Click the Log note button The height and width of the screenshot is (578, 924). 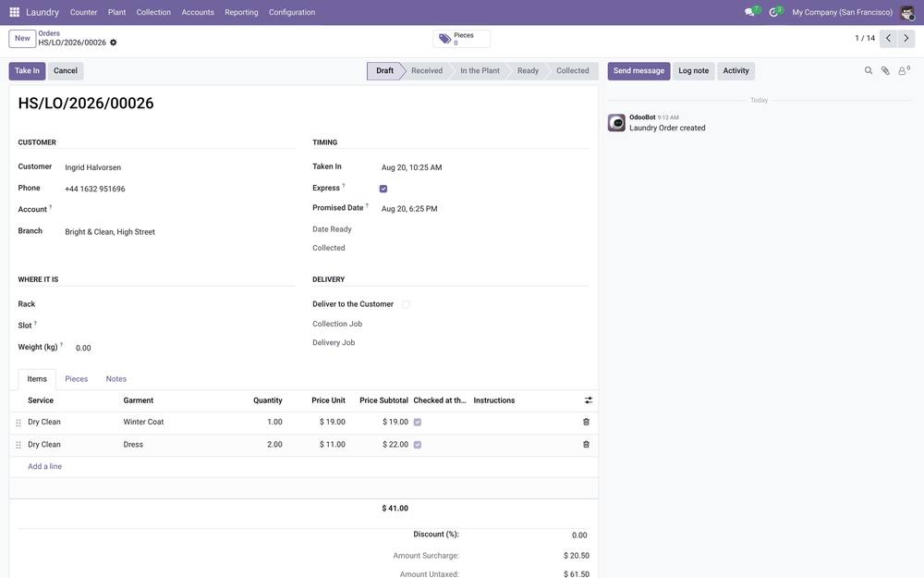tap(694, 71)
